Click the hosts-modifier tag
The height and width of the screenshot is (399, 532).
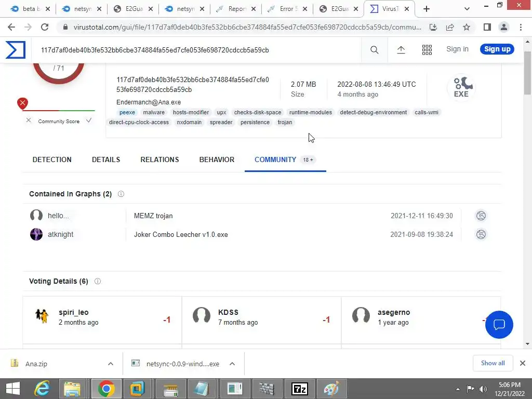tap(191, 112)
